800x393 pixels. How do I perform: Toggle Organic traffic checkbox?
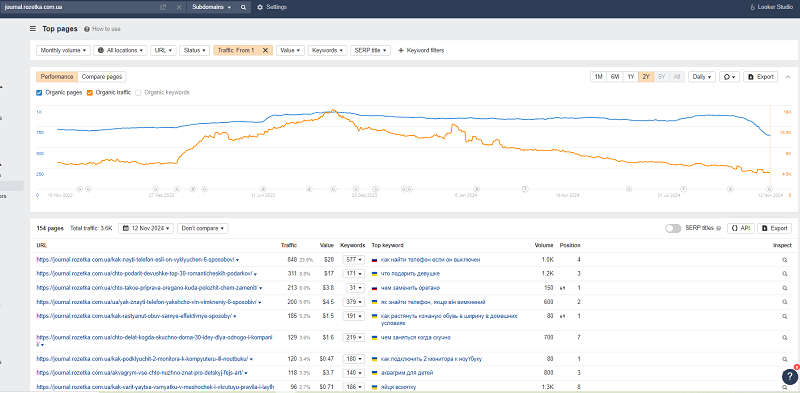click(x=90, y=93)
